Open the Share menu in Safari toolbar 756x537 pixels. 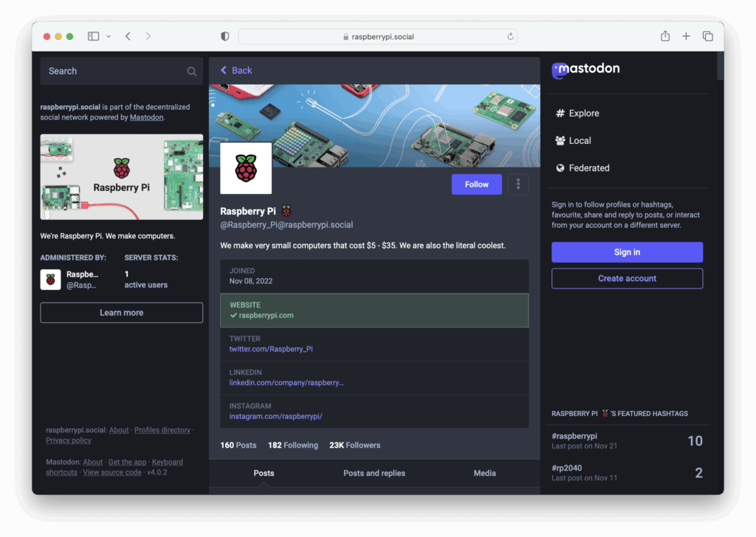(x=664, y=35)
